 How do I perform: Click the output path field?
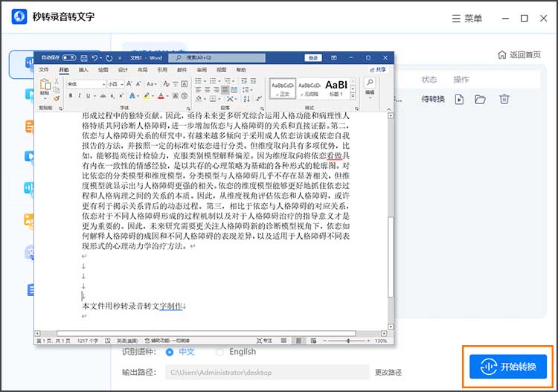point(267,372)
